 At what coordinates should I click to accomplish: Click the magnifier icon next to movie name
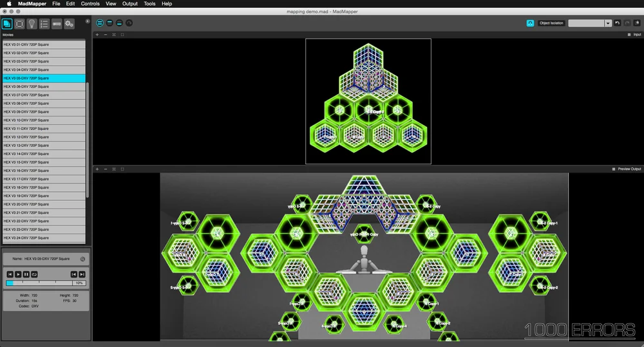82,259
